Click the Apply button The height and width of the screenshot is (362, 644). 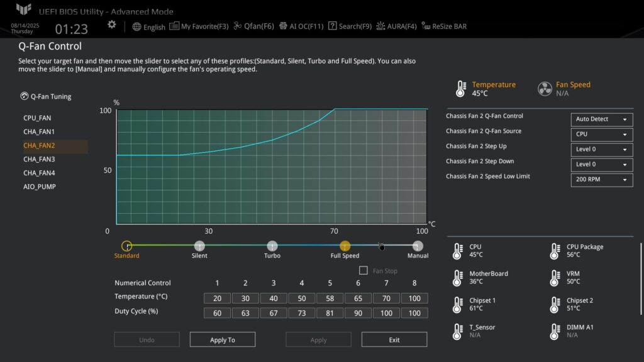pos(318,339)
